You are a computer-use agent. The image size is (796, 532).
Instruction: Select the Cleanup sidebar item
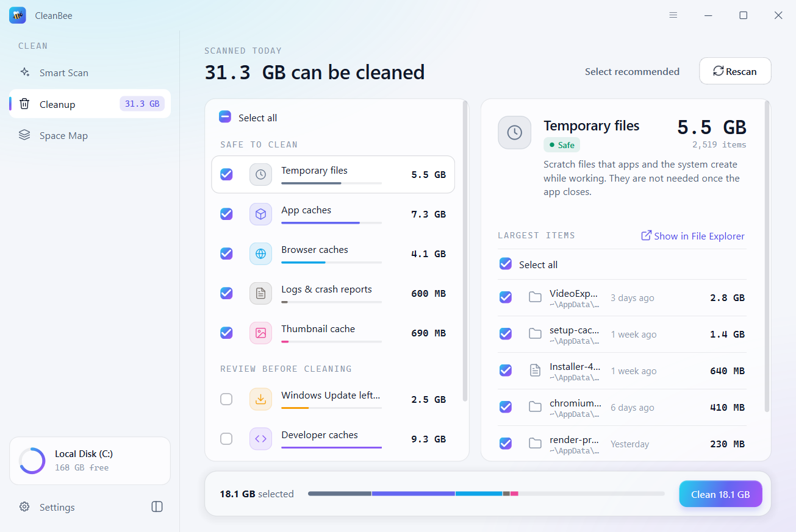[90, 104]
